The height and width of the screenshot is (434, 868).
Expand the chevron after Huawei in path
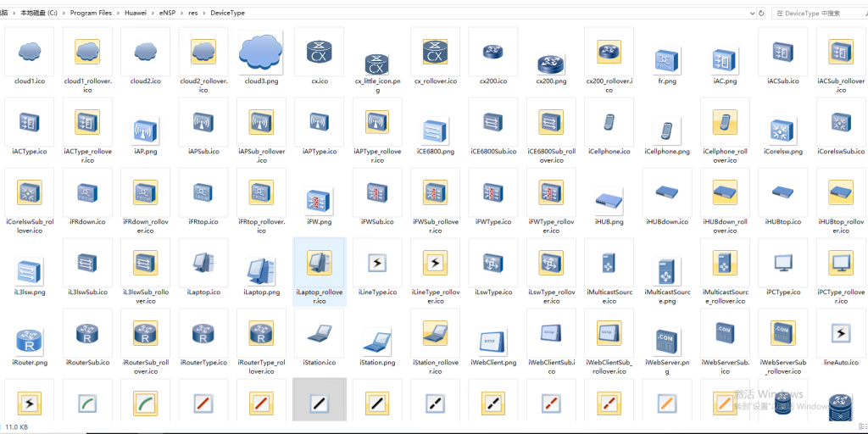click(153, 14)
